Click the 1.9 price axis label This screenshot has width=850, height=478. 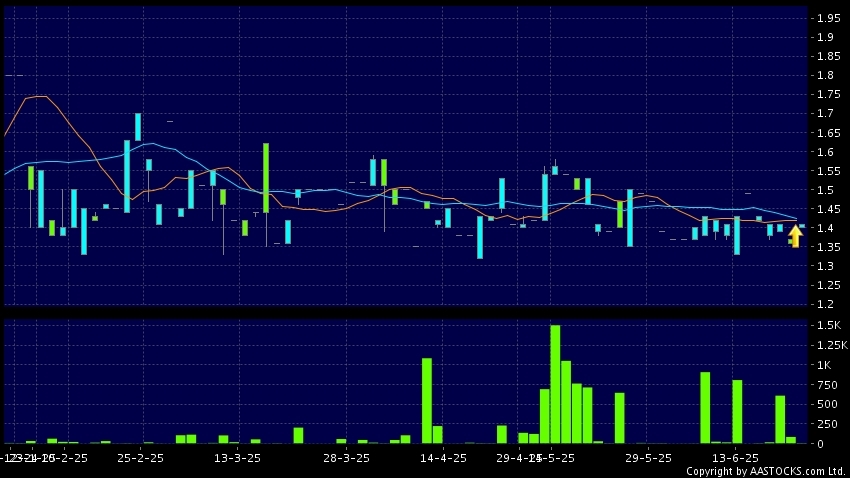pos(825,37)
